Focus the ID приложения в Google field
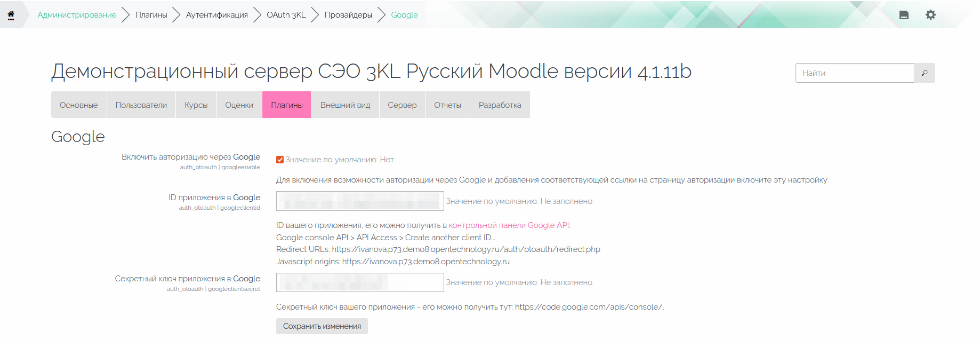Viewport: 980px width, 339px height. click(360, 201)
